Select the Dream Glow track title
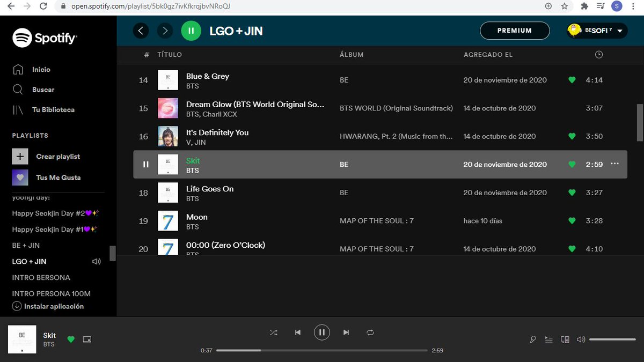644x362 pixels. tap(255, 105)
